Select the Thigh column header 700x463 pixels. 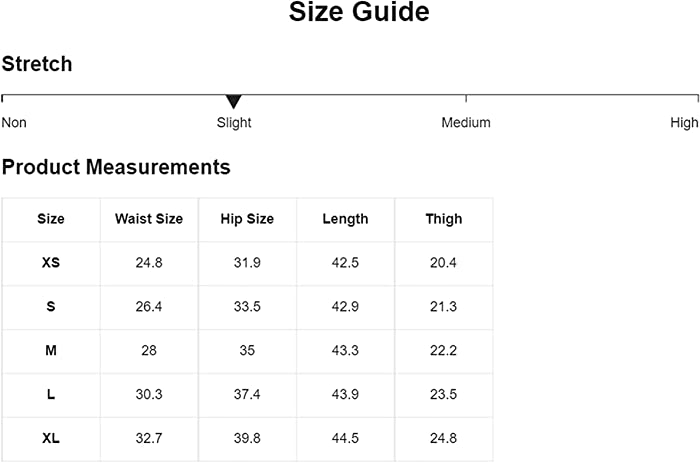click(444, 219)
